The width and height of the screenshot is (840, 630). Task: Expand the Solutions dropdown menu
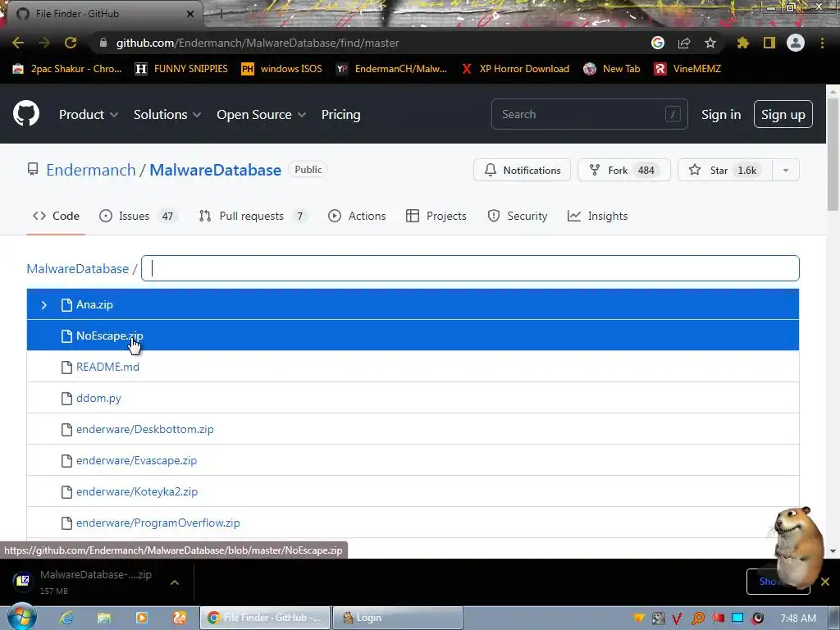167,115
